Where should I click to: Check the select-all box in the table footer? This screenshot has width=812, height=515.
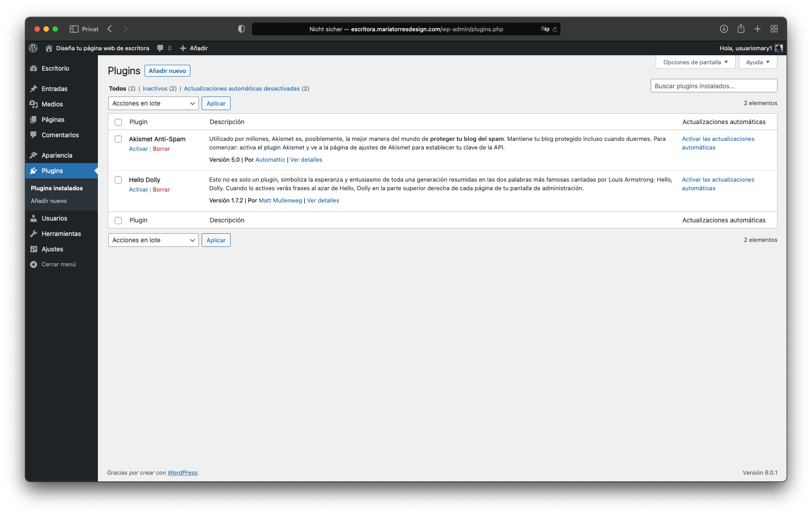point(118,221)
